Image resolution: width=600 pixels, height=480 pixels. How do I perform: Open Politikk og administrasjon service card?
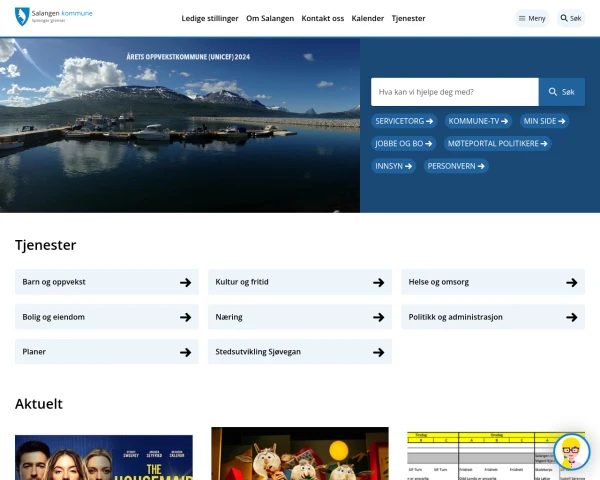pos(492,317)
